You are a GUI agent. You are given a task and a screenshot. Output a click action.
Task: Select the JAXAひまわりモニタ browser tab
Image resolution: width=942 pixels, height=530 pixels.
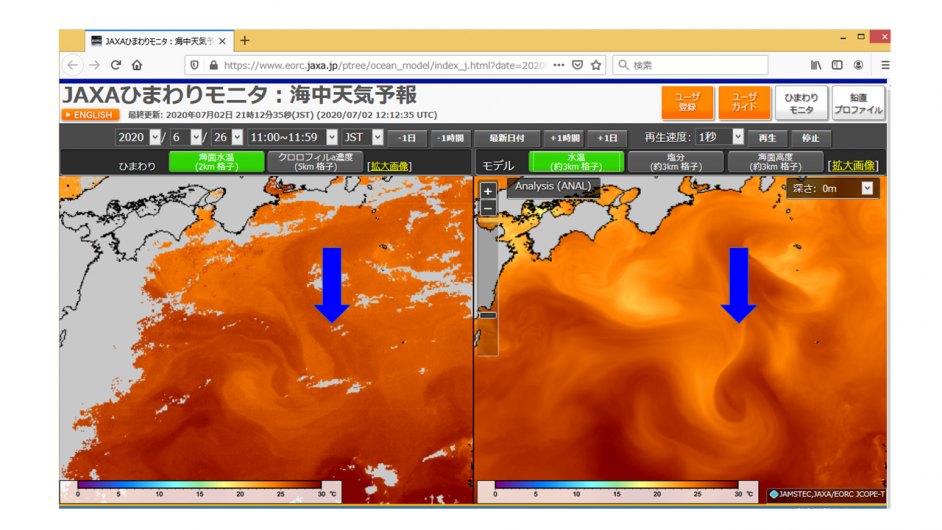coord(159,41)
